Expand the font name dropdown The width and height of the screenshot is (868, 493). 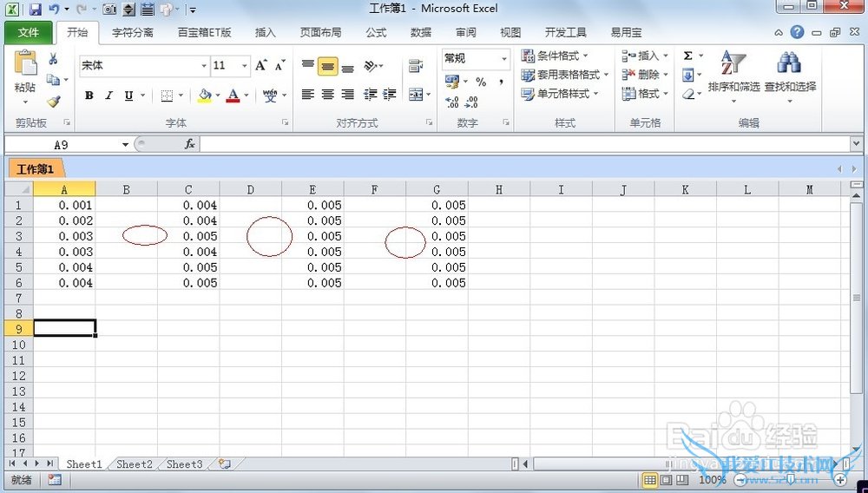point(204,66)
